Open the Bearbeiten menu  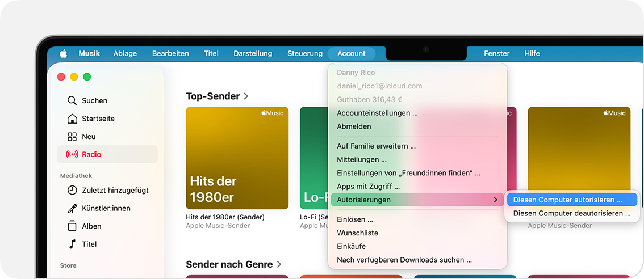pyautogui.click(x=170, y=53)
